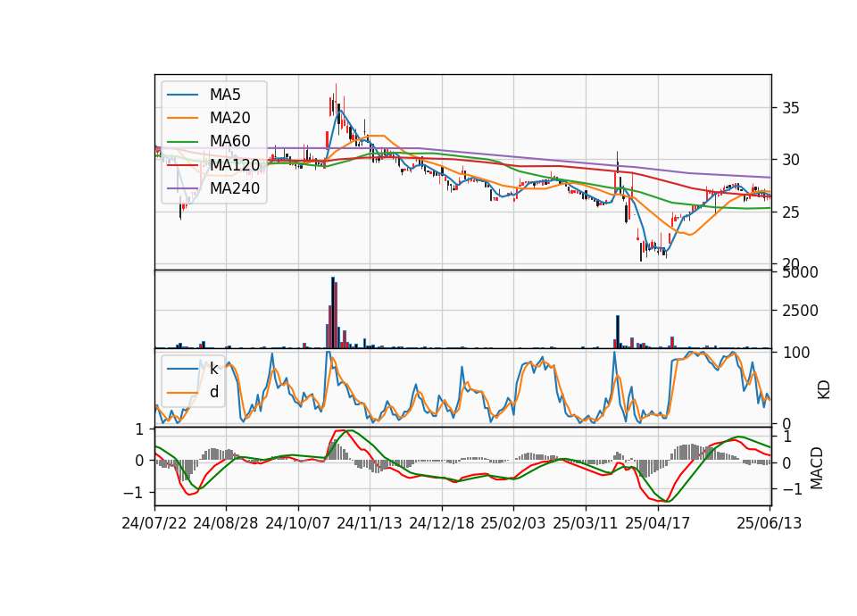The image size is (857, 616).
Task: Click the MA240 legend label
Action: (x=235, y=188)
